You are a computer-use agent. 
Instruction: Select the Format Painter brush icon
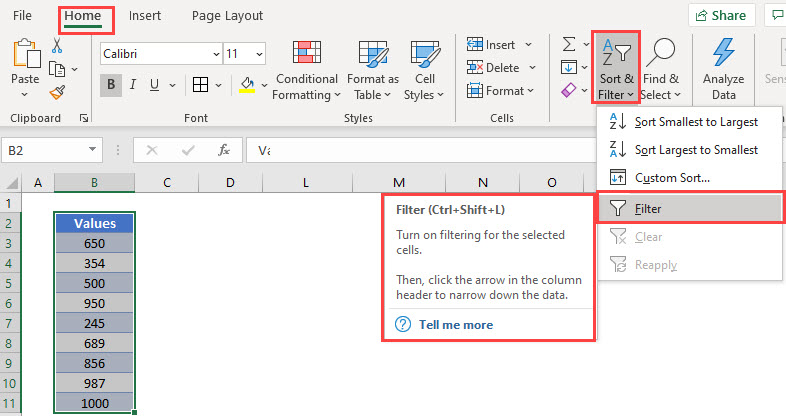[57, 93]
